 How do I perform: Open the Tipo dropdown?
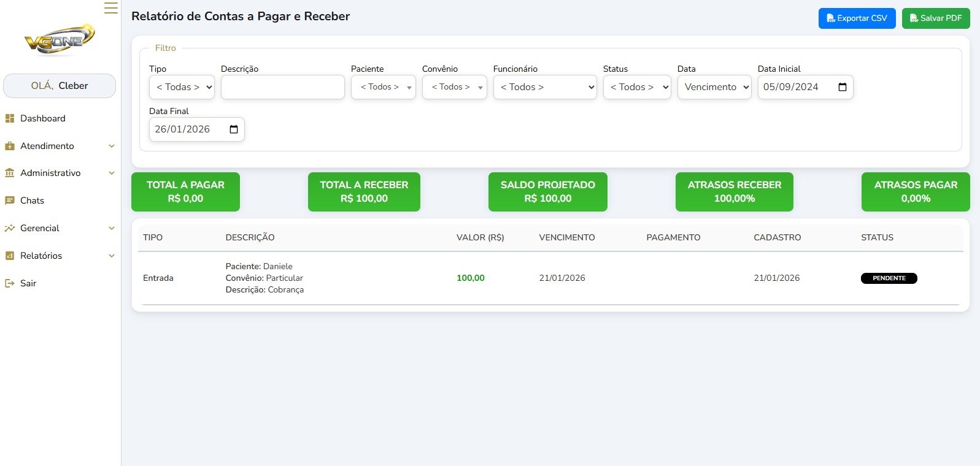(182, 87)
